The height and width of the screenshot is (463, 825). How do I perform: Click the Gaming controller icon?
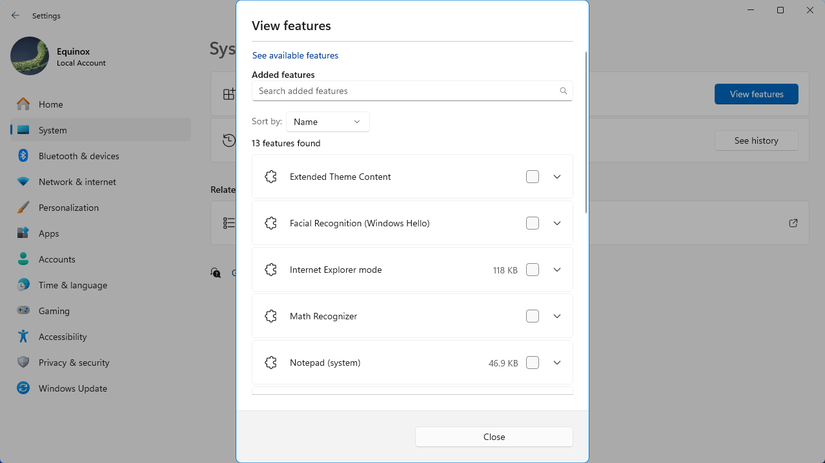23,310
